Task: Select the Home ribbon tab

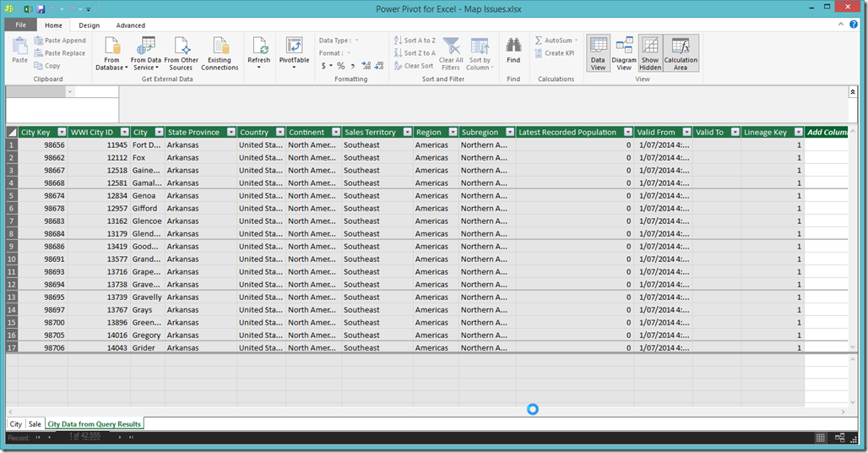Action: [x=54, y=25]
